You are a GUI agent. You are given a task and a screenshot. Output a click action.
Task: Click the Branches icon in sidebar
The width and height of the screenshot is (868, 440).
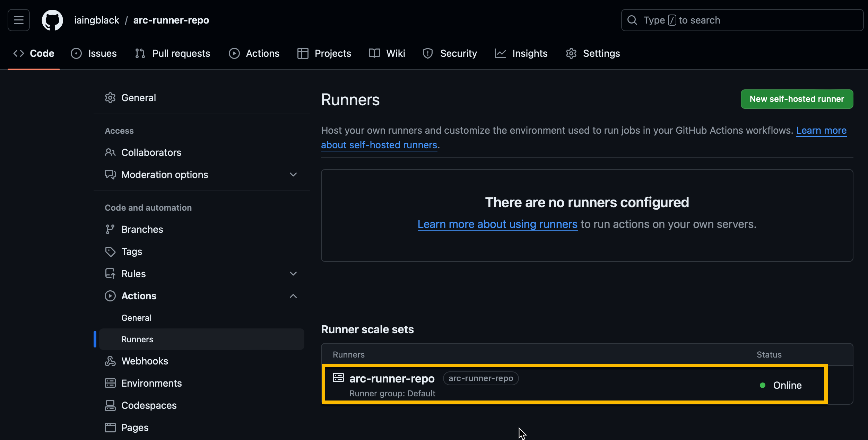click(110, 229)
